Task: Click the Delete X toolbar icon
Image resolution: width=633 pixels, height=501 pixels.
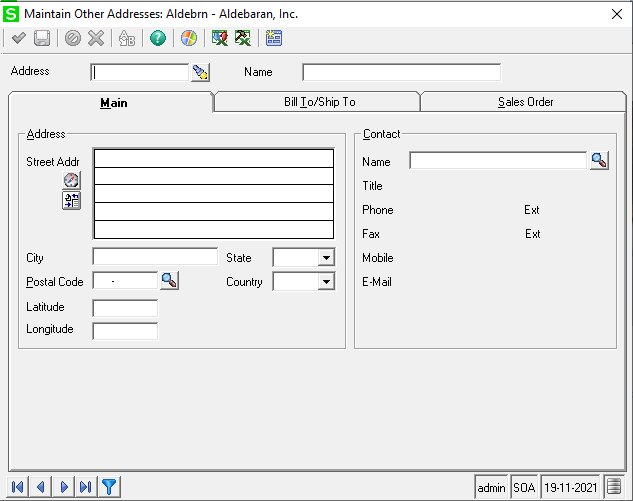Action: pos(96,38)
